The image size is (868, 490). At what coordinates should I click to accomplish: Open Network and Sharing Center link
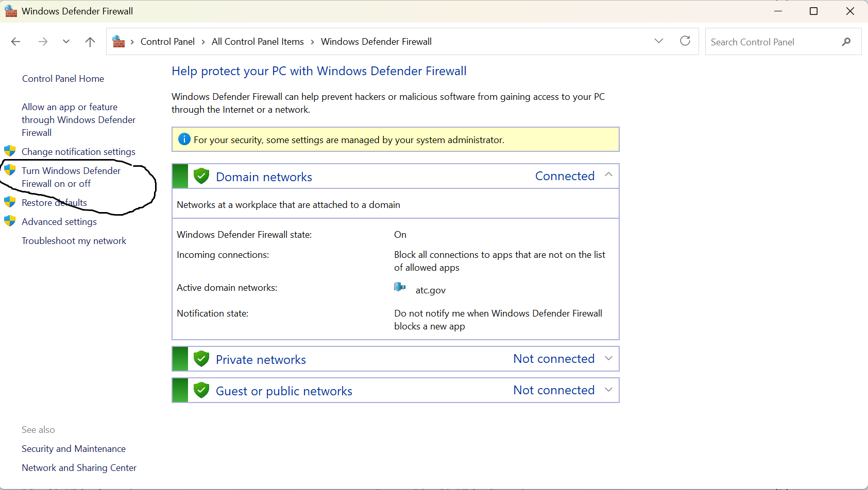[79, 468]
